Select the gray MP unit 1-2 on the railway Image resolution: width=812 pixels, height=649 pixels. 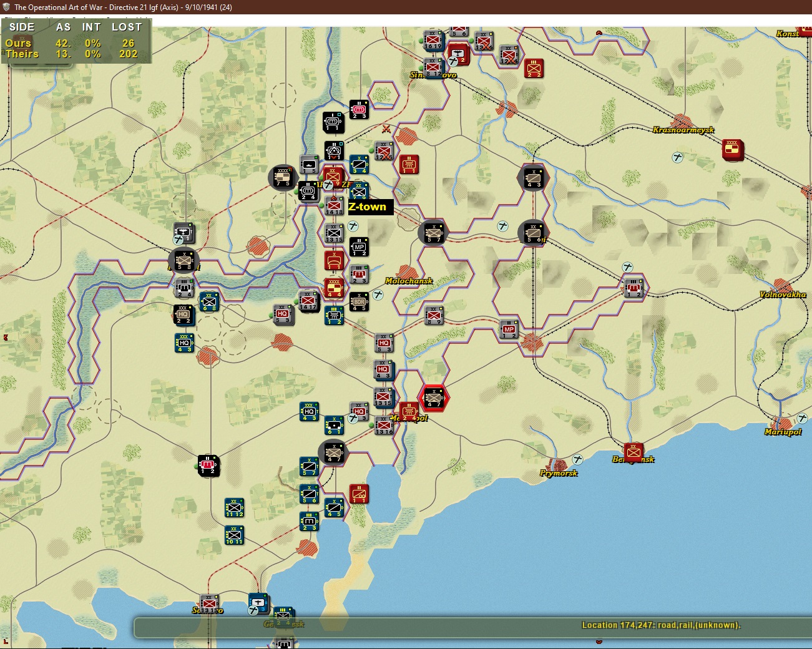pyautogui.click(x=509, y=329)
